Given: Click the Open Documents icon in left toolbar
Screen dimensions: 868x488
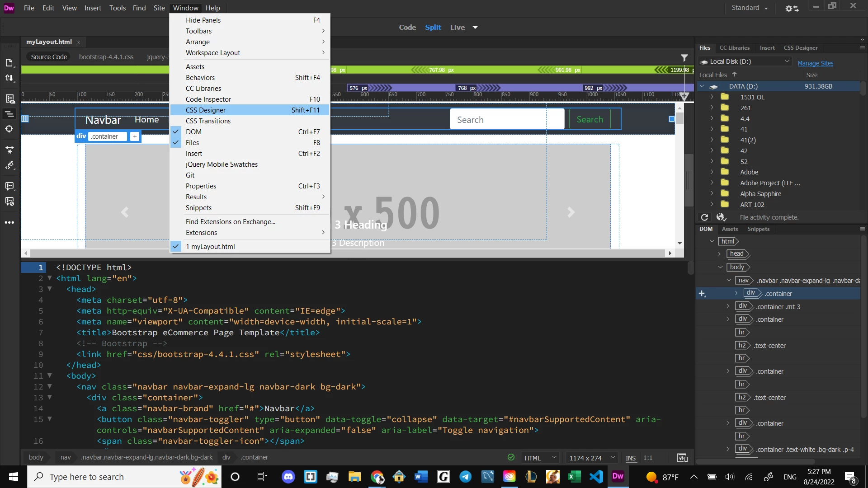Looking at the screenshot, I should pyautogui.click(x=9, y=63).
